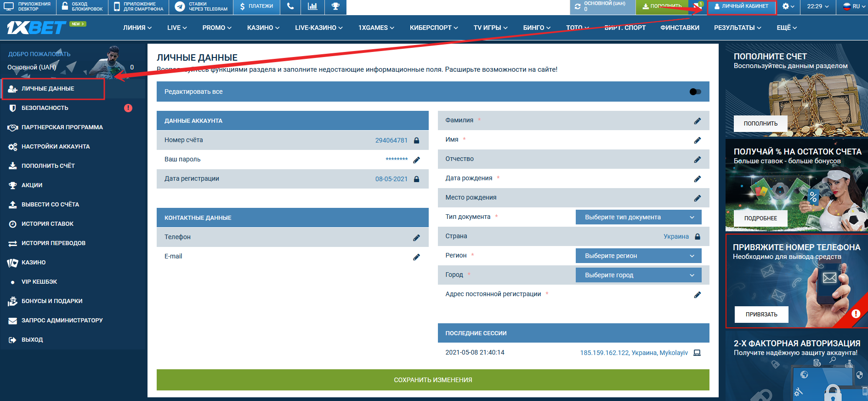Click the 1XBET logo
Screen dimensions: 868x401
tap(37, 28)
